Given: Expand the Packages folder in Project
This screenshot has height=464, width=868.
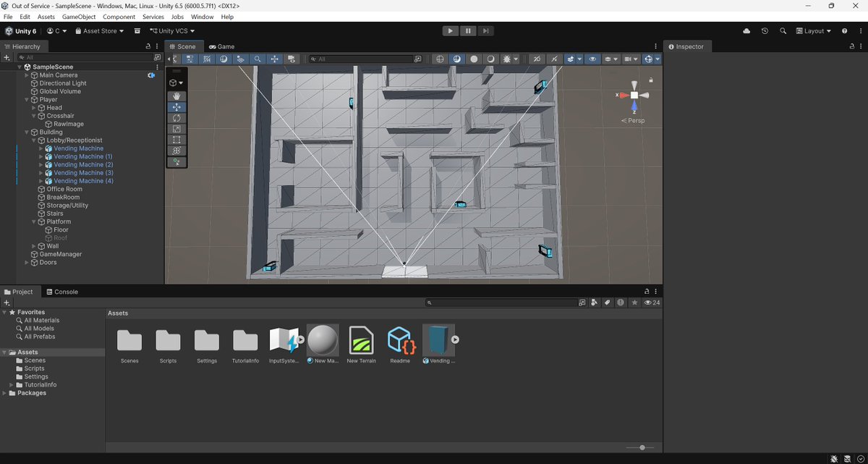Looking at the screenshot, I should [x=5, y=393].
